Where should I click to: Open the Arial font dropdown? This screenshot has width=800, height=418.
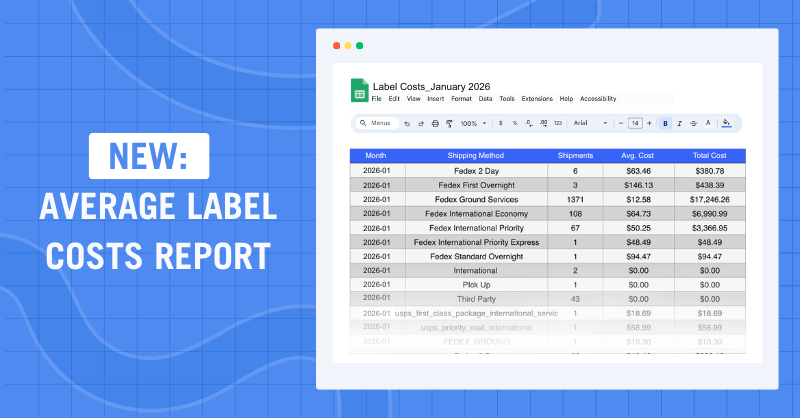click(590, 123)
